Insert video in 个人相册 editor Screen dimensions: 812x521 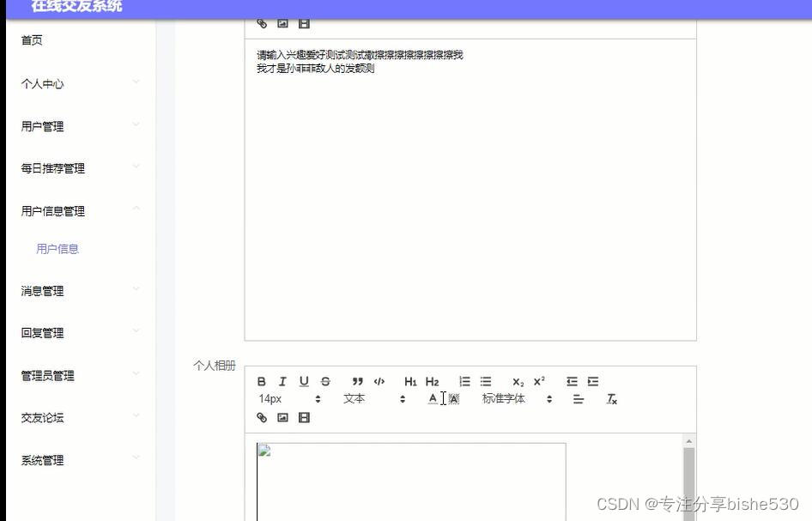304,417
